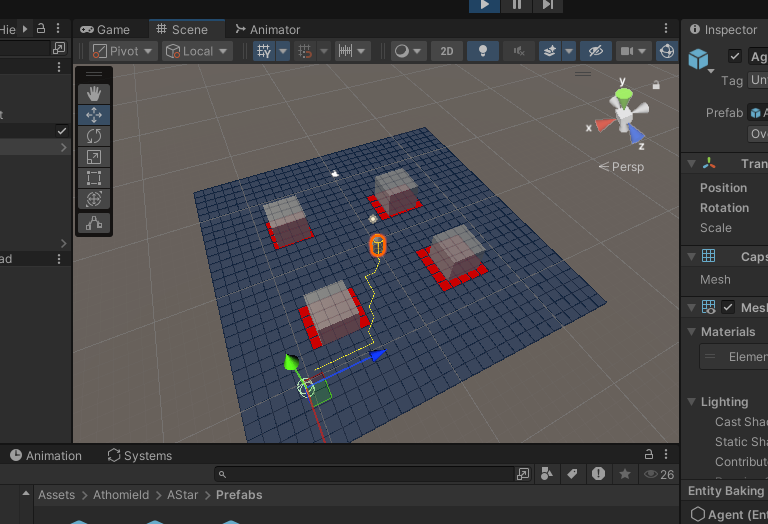Select the Rotate tool
The height and width of the screenshot is (524, 768).
tap(94, 136)
